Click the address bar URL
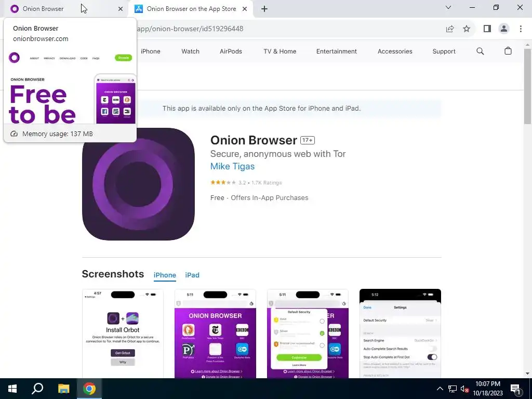 [x=190, y=29]
